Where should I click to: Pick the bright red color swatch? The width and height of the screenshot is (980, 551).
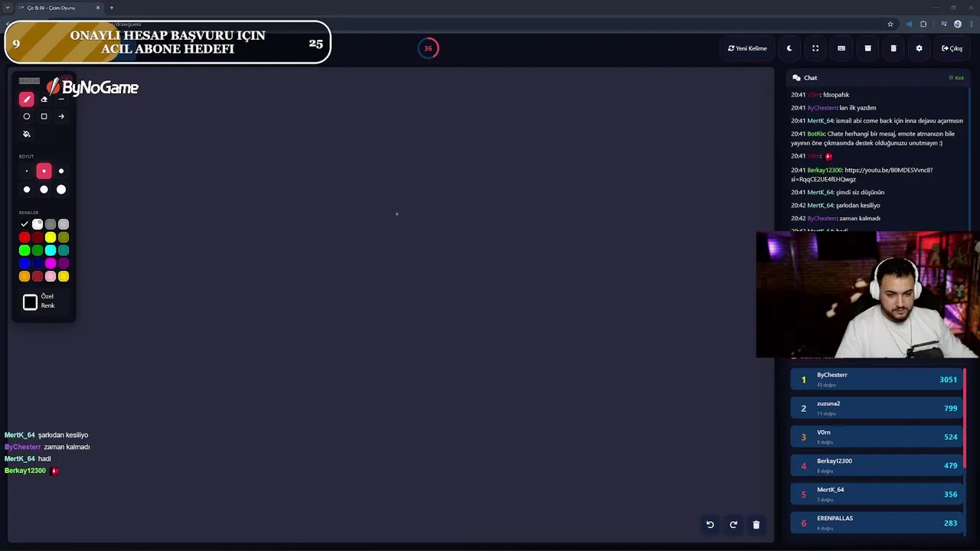(24, 237)
